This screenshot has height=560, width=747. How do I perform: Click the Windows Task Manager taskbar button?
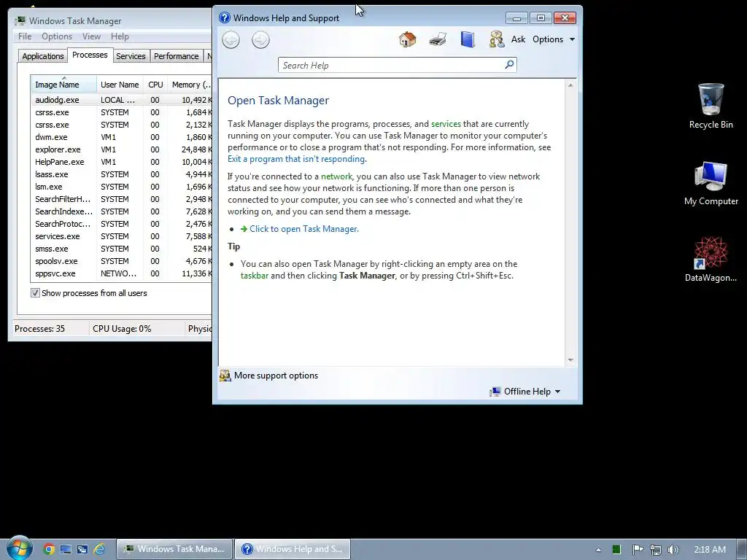pyautogui.click(x=174, y=549)
